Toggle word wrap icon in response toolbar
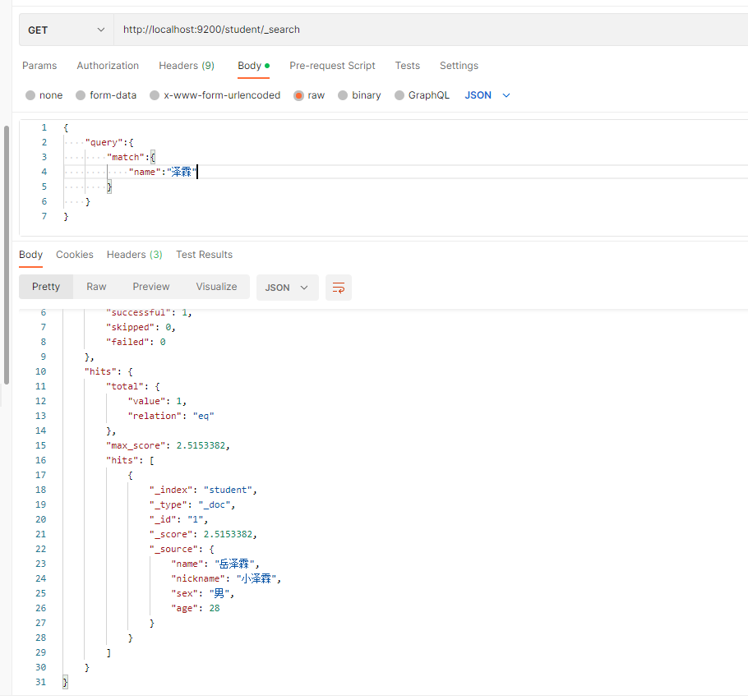748x700 pixels. (x=338, y=288)
